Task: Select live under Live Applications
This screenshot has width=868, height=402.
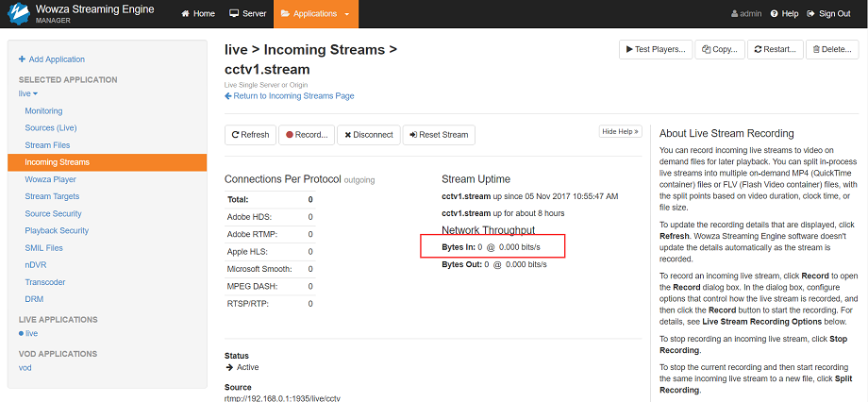Action: click(x=31, y=333)
